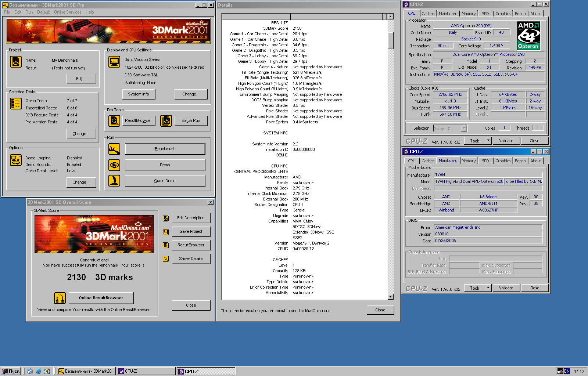Click the Save Project floppy icon
The width and height of the screenshot is (588, 376).
pos(166,232)
